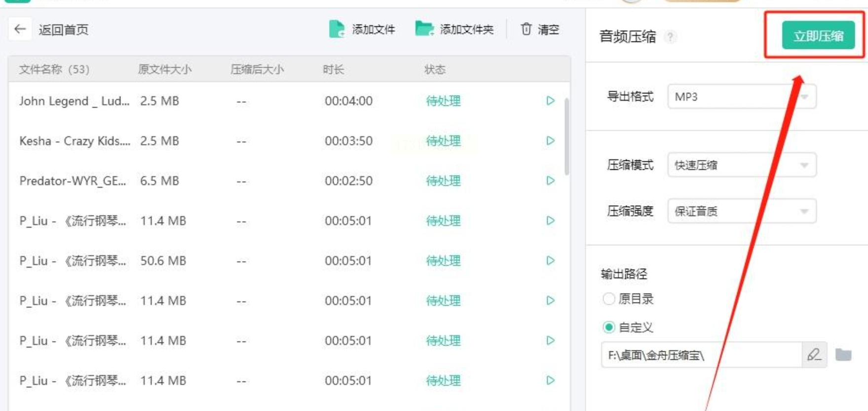Open the output folder icon
The height and width of the screenshot is (411, 868).
click(843, 355)
